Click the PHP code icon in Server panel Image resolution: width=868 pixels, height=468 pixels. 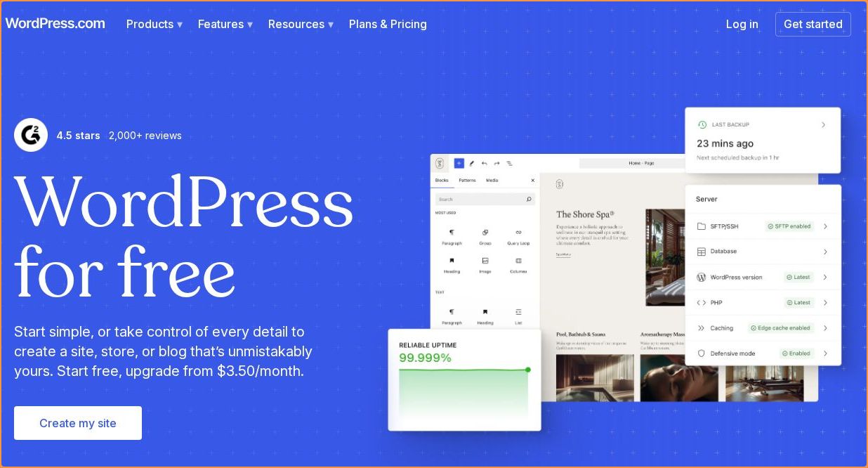click(701, 302)
